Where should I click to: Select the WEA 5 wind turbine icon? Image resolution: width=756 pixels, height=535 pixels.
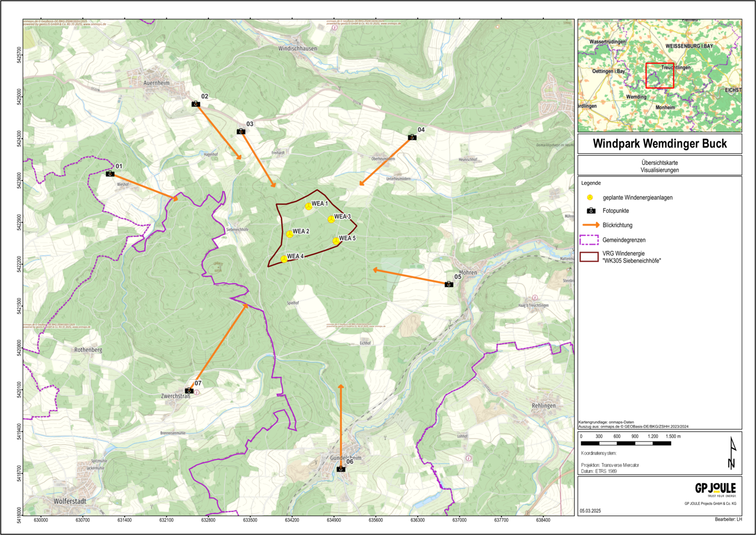[x=335, y=241]
